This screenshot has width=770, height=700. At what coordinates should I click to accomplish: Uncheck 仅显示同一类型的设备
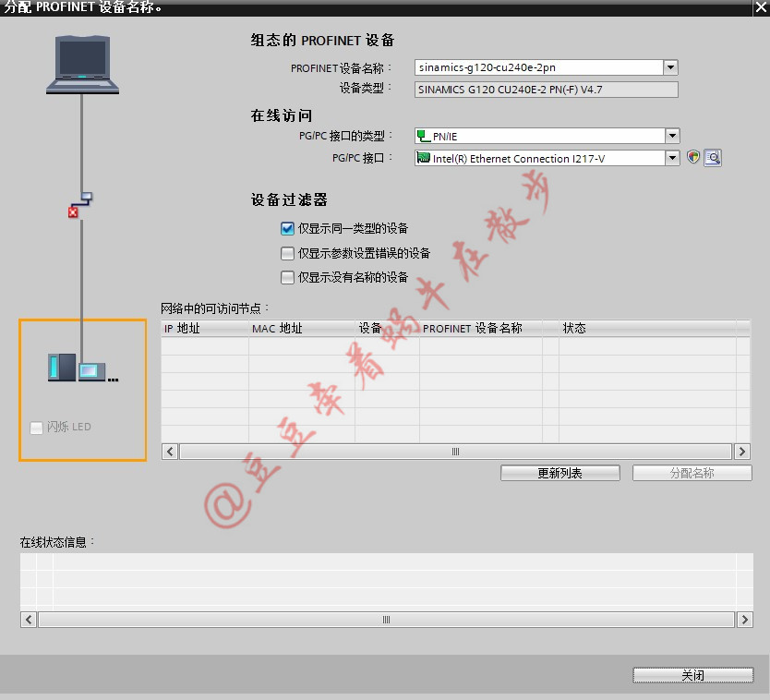[x=288, y=228]
